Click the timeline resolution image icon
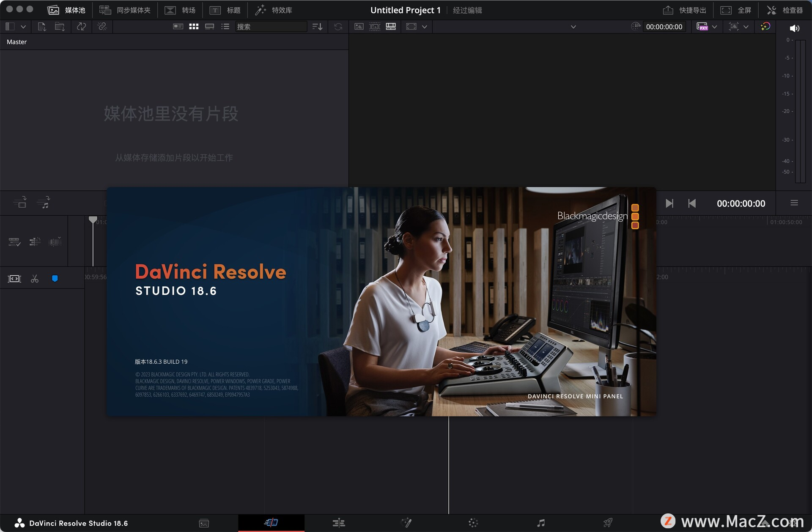The width and height of the screenshot is (812, 532). (x=734, y=27)
